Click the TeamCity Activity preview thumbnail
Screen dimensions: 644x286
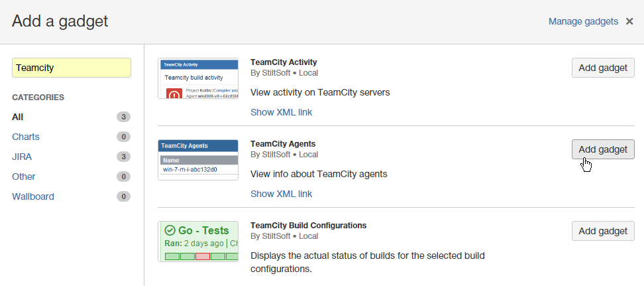click(198, 78)
